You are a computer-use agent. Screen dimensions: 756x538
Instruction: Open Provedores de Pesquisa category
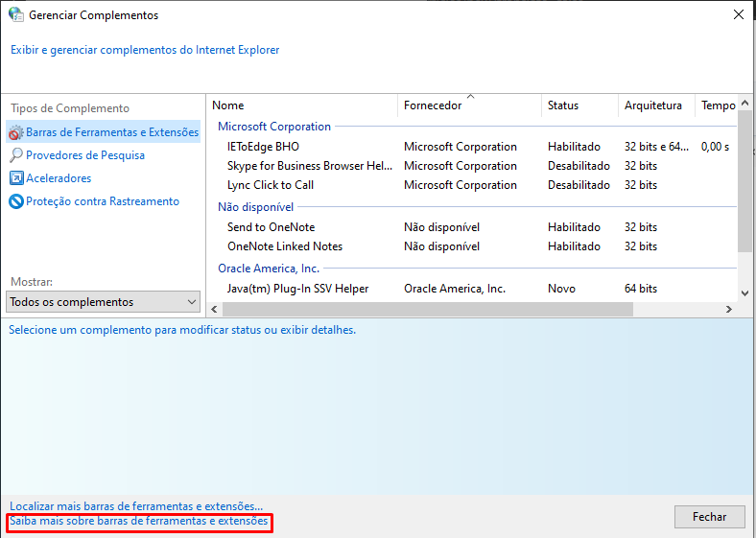coord(85,155)
